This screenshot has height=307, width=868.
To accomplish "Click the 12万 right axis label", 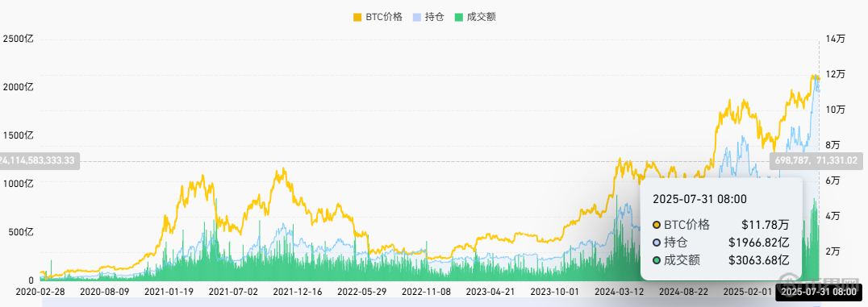I will point(837,74).
